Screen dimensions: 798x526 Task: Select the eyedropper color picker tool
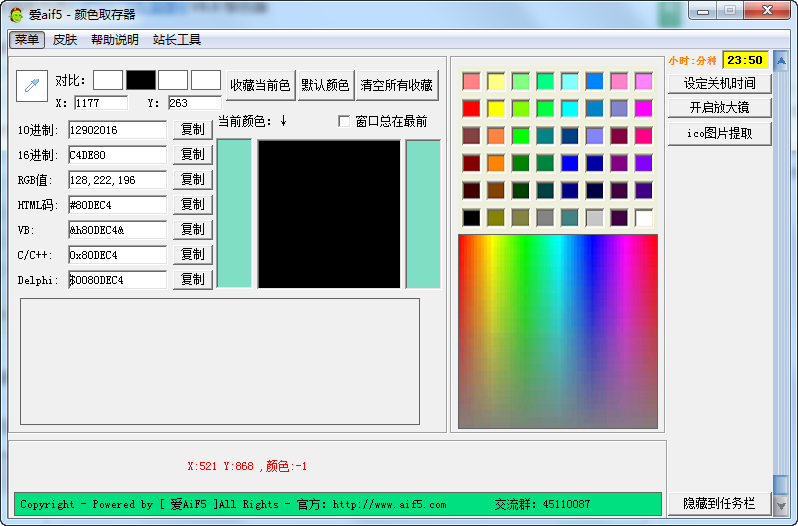32,86
